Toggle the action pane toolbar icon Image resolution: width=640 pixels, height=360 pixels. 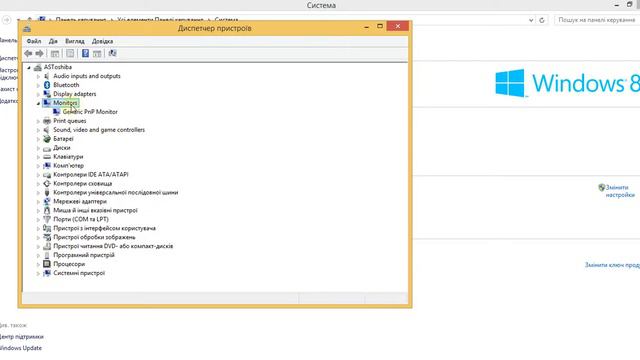[x=97, y=53]
